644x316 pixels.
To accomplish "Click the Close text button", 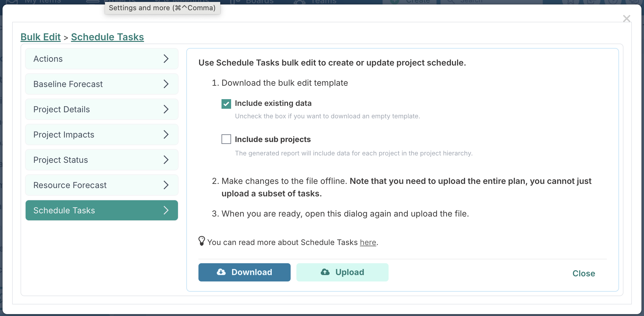I will click(x=584, y=273).
